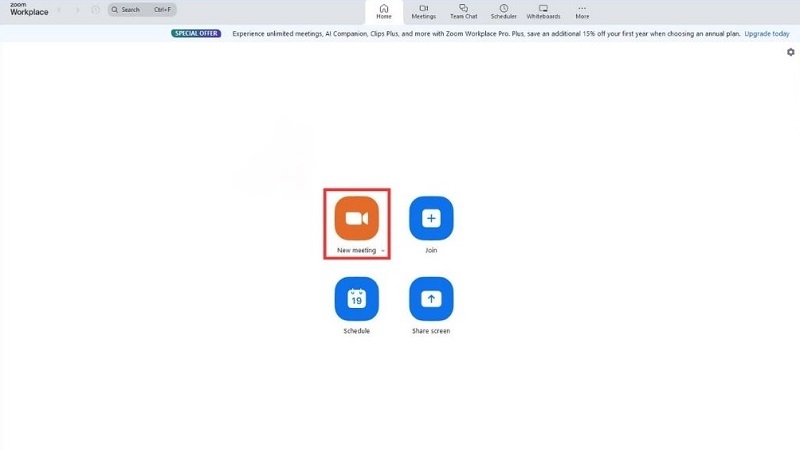Click the Upgrade today link
The height and width of the screenshot is (450, 800).
(x=766, y=33)
